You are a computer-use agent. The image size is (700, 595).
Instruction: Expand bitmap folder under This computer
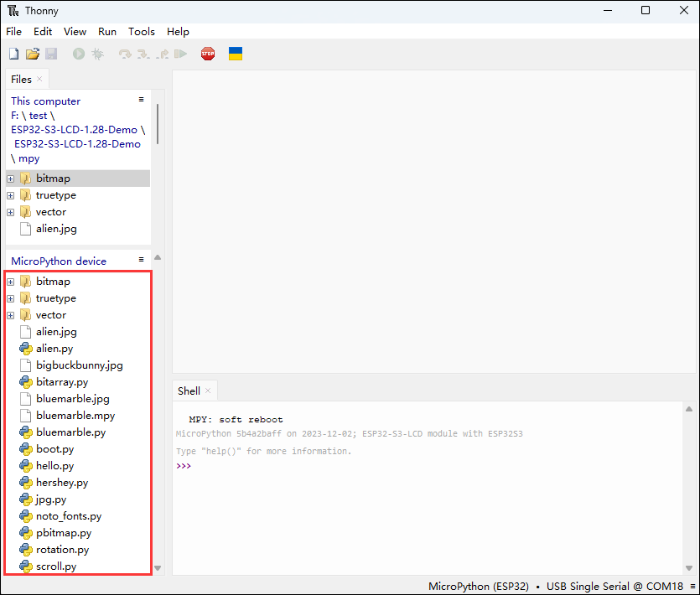(x=11, y=178)
